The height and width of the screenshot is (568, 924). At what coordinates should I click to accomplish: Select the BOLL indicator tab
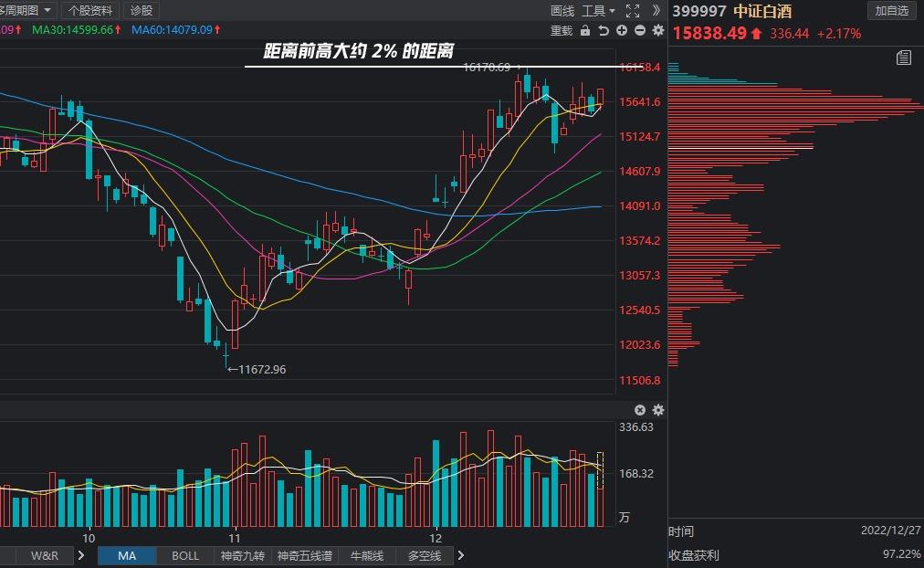tap(185, 555)
